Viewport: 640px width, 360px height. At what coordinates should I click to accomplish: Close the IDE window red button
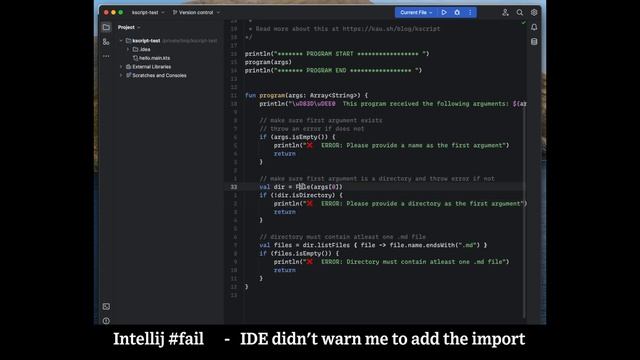click(106, 13)
